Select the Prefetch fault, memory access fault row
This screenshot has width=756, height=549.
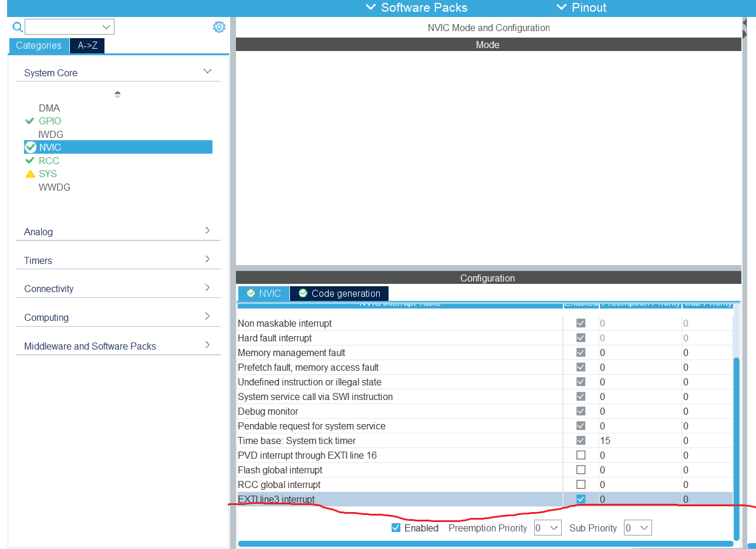pos(485,367)
